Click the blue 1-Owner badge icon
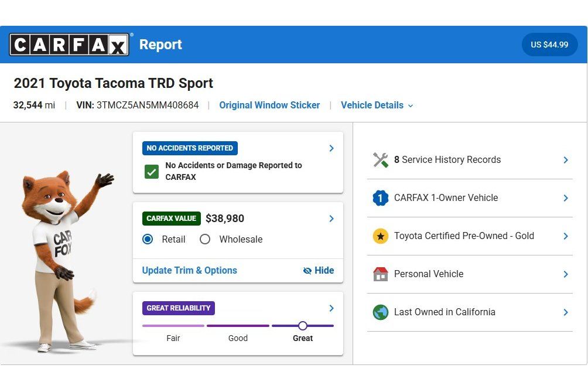Image resolution: width=588 pixels, height=392 pixels. tap(380, 198)
